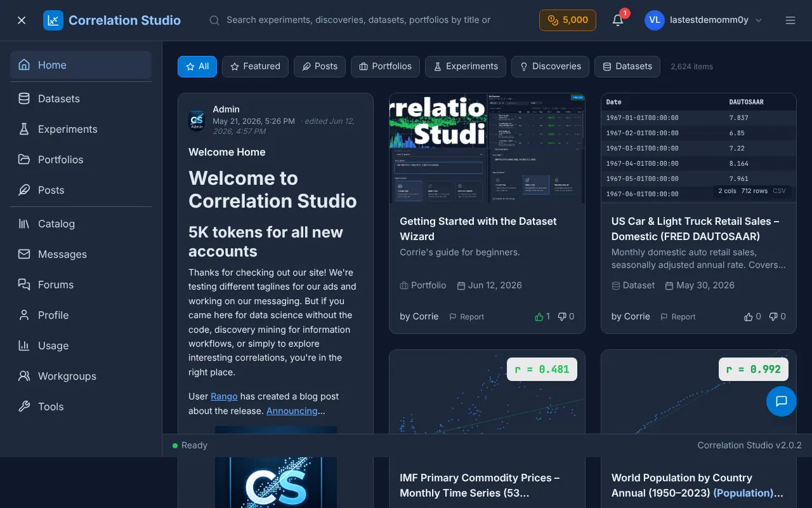812x508 pixels.
Task: Click the Correlation Studio logo icon
Action: (53, 20)
